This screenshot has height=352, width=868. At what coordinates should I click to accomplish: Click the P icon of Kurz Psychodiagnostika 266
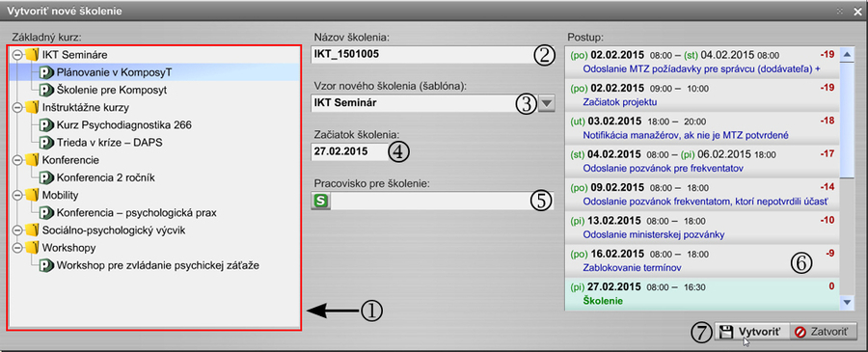click(46, 125)
